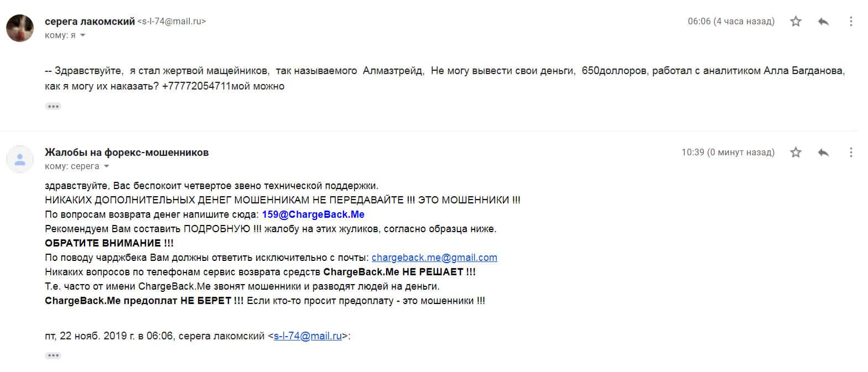Image resolution: width=868 pixels, height=372 pixels.
Task: Click sender name серега лакомский
Action: (90, 22)
